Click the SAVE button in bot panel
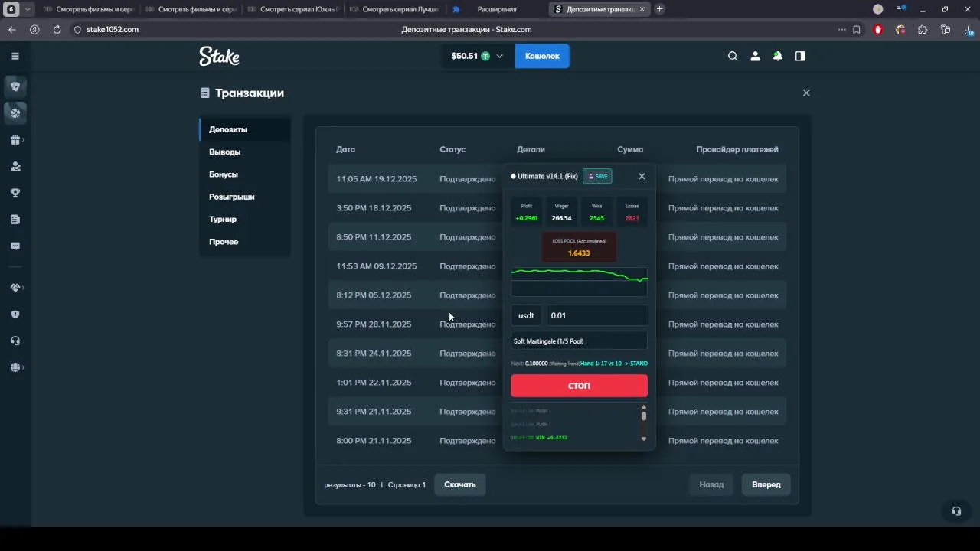Screen dimensions: 980x551 click(597, 176)
